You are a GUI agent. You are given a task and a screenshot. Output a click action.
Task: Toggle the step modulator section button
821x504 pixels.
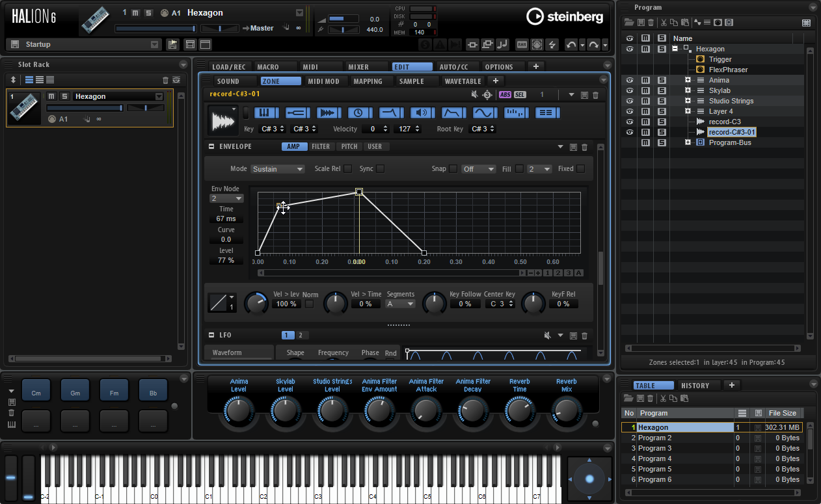pyautogui.click(x=516, y=113)
